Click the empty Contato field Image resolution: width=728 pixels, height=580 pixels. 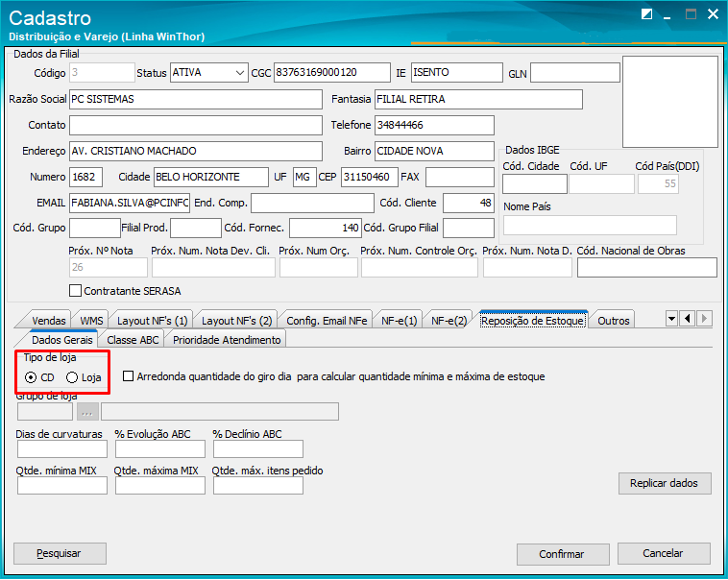click(196, 126)
